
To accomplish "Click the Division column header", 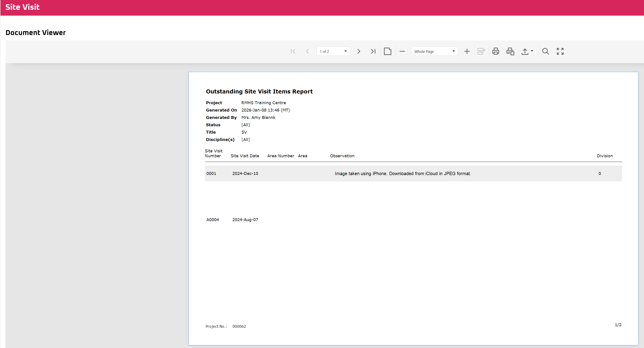I will pyautogui.click(x=605, y=156).
